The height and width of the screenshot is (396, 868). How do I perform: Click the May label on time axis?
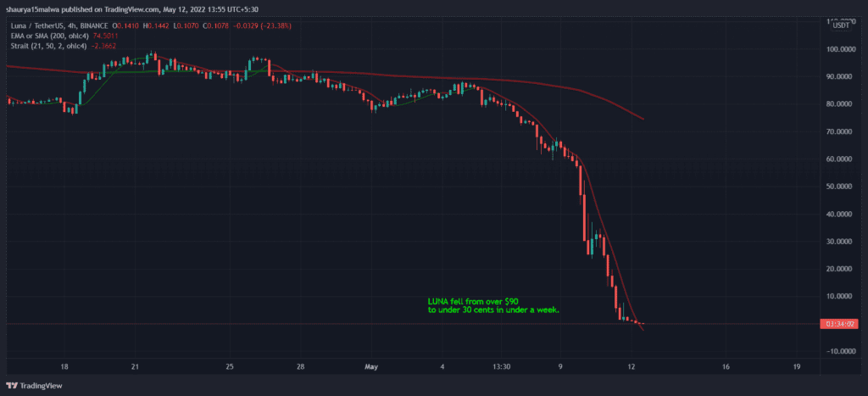click(x=370, y=367)
